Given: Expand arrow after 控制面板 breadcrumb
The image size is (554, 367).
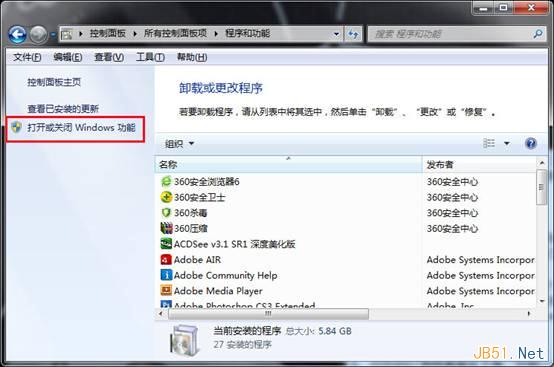Looking at the screenshot, I should pos(135,34).
